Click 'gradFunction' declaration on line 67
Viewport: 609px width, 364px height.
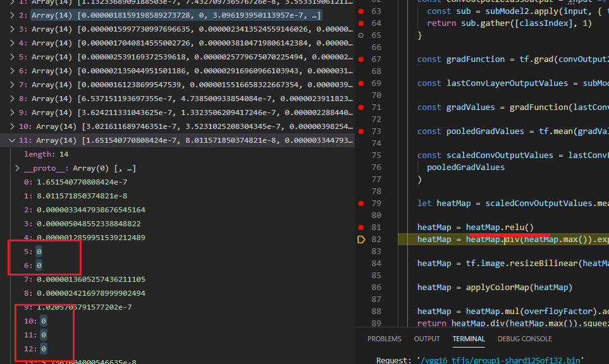[x=475, y=59]
